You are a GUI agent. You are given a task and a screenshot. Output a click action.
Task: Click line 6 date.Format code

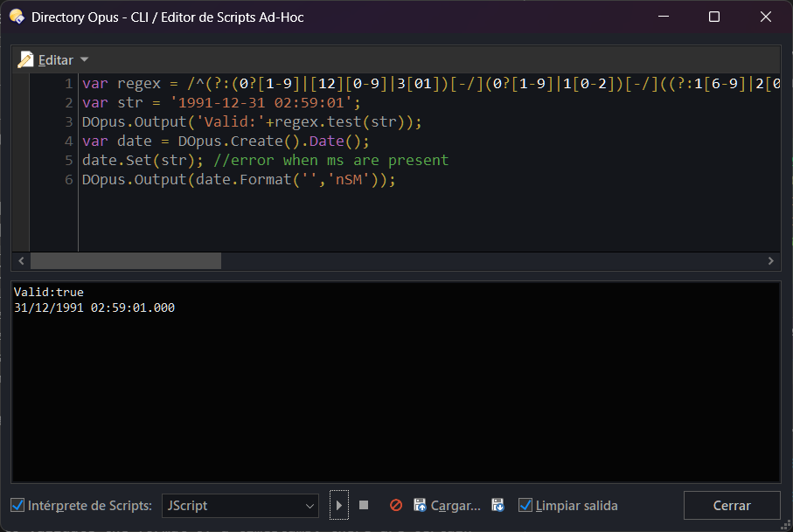[239, 179]
